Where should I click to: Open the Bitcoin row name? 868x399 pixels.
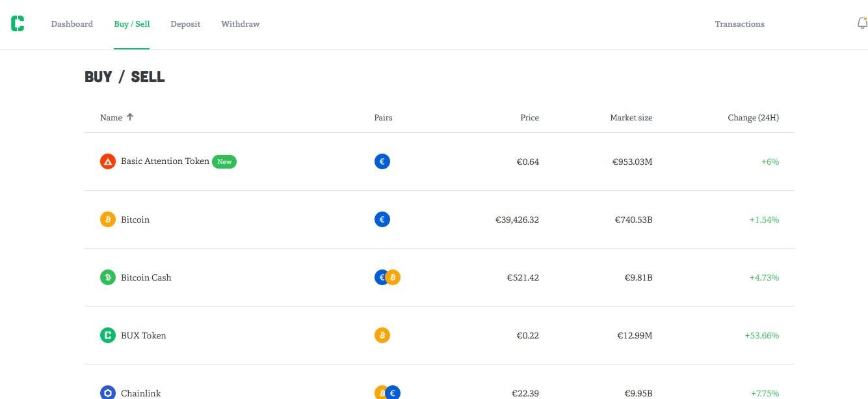point(135,219)
